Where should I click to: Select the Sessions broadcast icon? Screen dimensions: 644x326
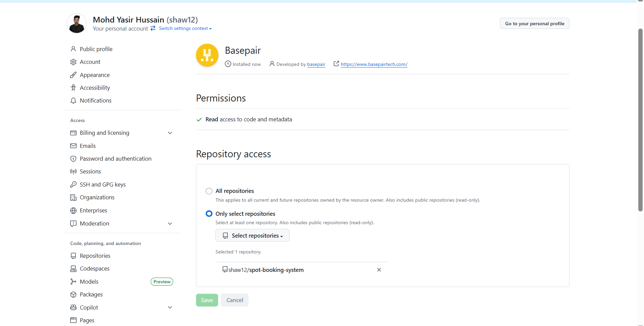pyautogui.click(x=73, y=171)
